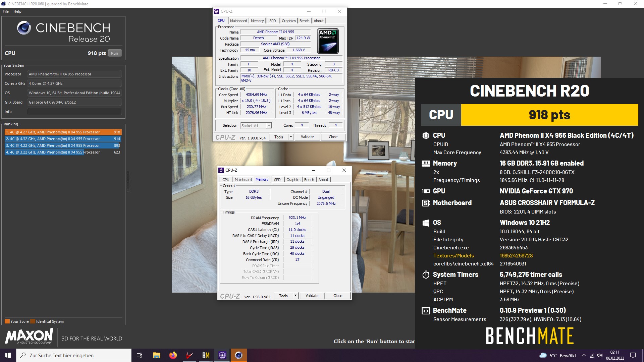The width and height of the screenshot is (644, 362).
Task: Open the volume tray icon
Action: pyautogui.click(x=600, y=356)
